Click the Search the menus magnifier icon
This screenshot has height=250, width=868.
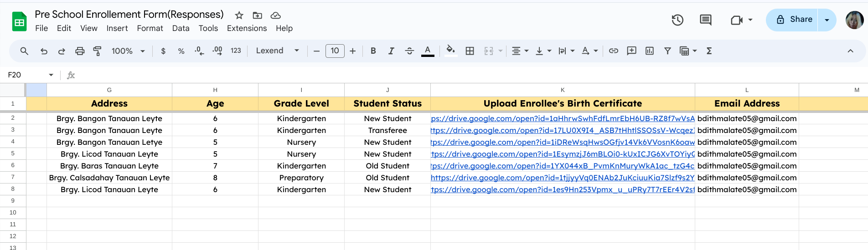[x=24, y=51]
